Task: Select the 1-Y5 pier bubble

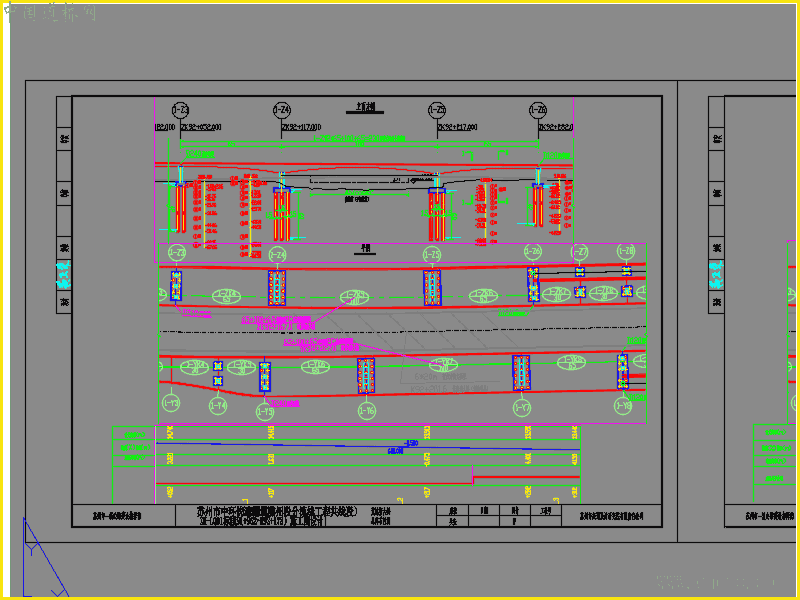Action: (265, 411)
